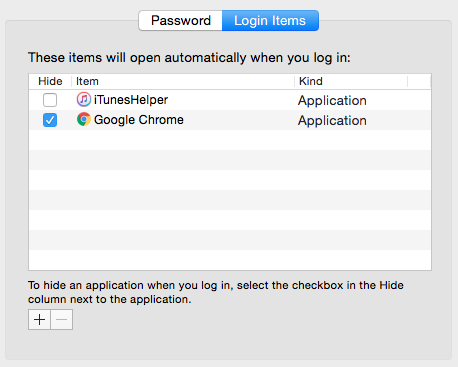Click the iTunesHelper music note icon
Screen dimensions: 458x367
pyautogui.click(x=84, y=99)
